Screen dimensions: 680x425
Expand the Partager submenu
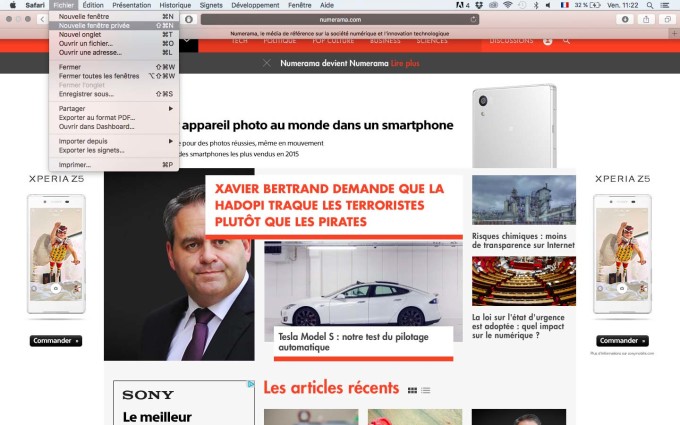114,108
